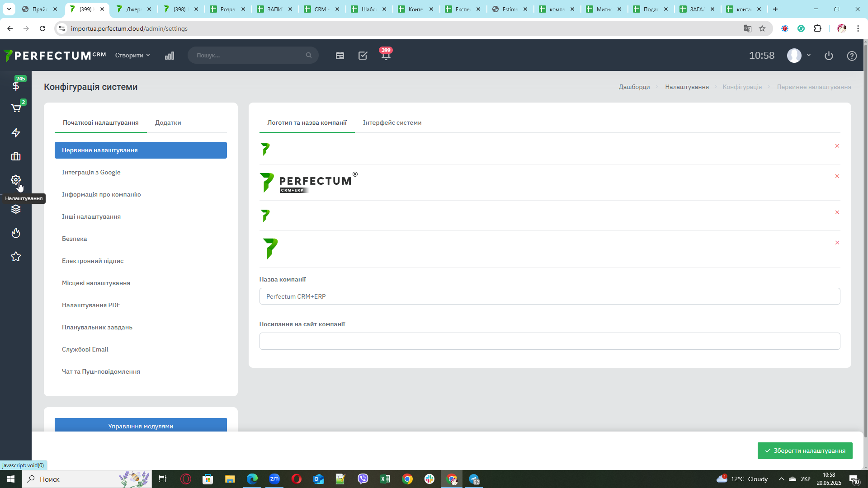This screenshot has width=868, height=488.
Task: Click the Назва компанії input field
Action: click(550, 296)
